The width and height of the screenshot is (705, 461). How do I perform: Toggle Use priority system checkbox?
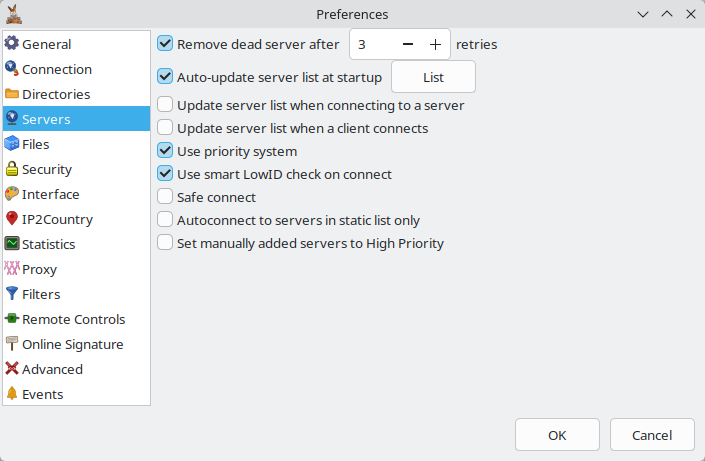(x=165, y=150)
